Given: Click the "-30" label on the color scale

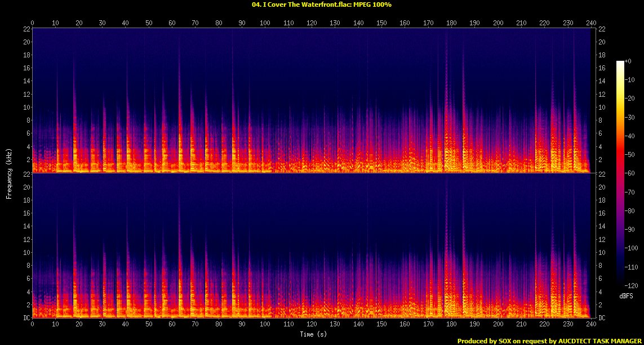Looking at the screenshot, I should [x=629, y=117].
